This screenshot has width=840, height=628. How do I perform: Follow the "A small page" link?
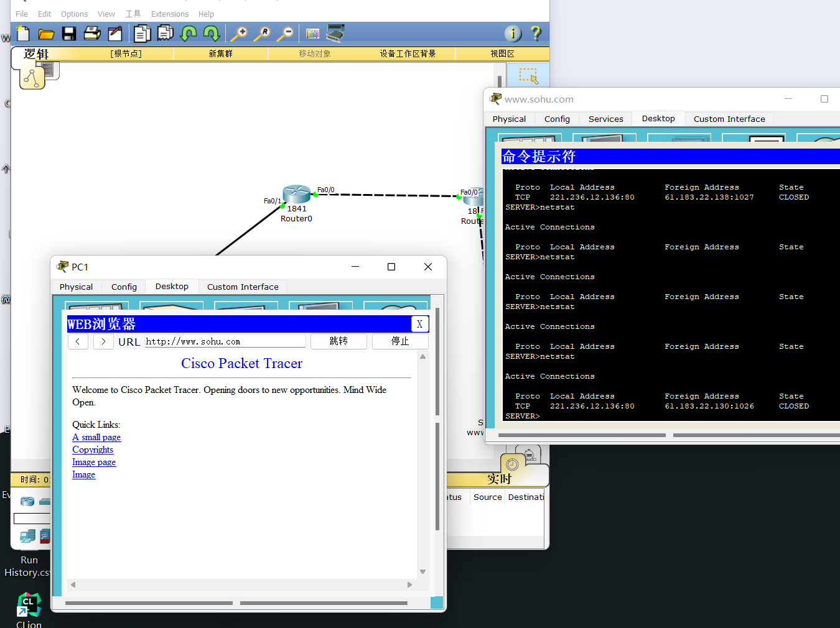(x=96, y=437)
